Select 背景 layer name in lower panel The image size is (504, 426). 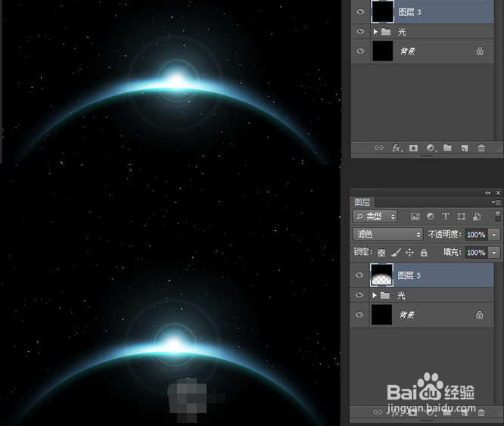[x=407, y=315]
